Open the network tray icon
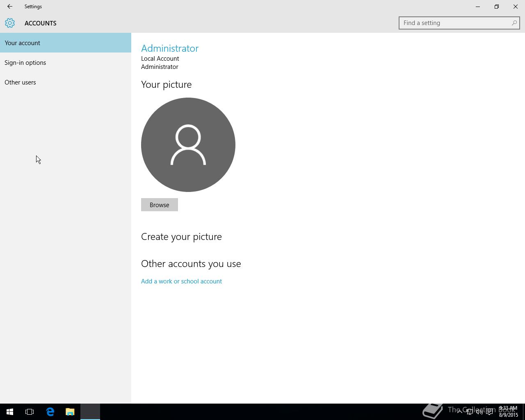 click(x=469, y=412)
